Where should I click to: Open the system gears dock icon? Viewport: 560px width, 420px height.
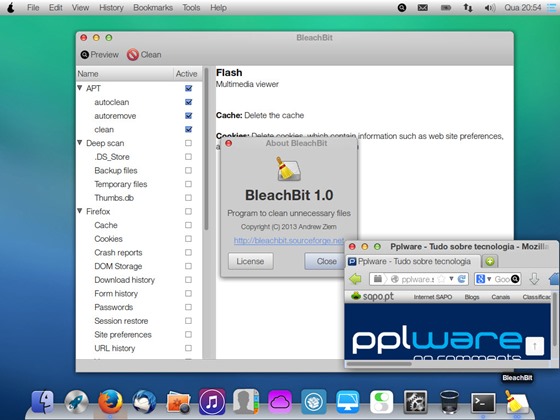(x=415, y=402)
